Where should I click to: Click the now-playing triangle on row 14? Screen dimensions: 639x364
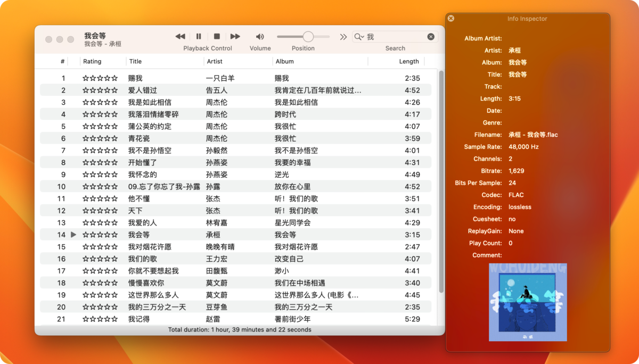pos(73,235)
